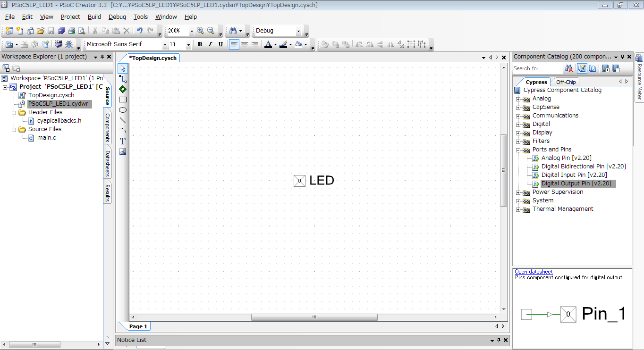Select the pointer selection tool

click(x=123, y=68)
